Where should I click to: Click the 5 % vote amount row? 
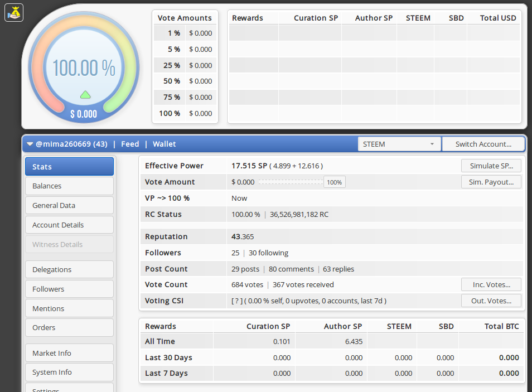[x=185, y=49]
